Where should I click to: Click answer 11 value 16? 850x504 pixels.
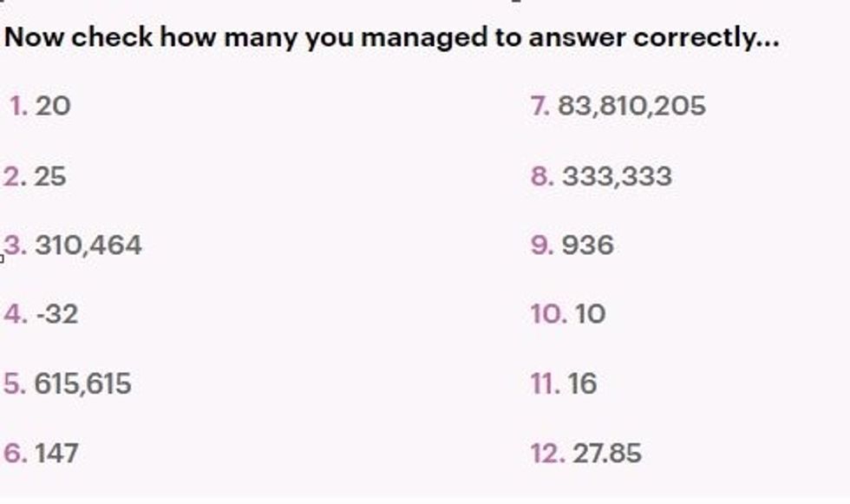tap(582, 383)
